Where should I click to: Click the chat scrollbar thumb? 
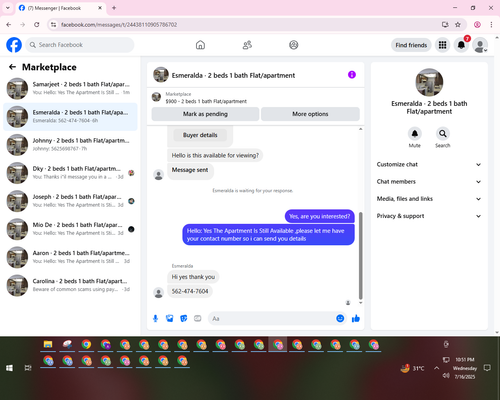point(360,256)
